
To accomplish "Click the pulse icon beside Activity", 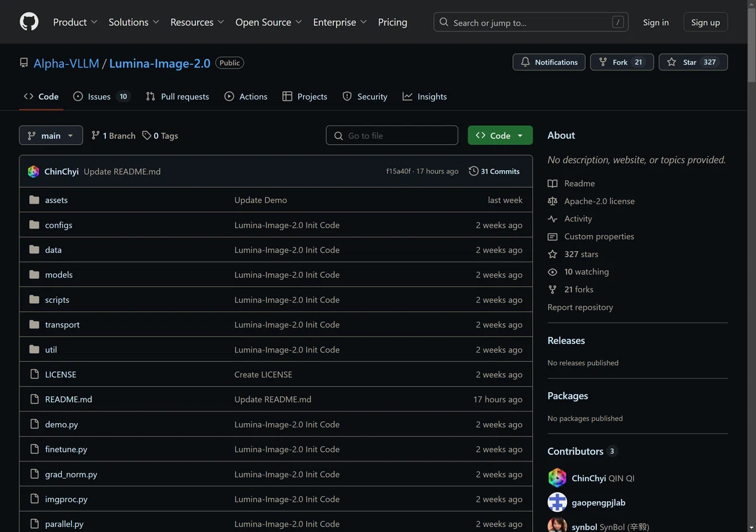I will (x=553, y=219).
